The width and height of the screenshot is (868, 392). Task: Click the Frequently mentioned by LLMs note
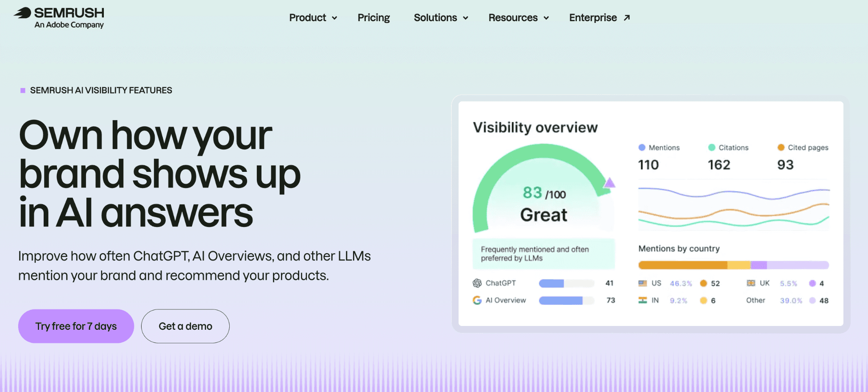[x=544, y=254]
